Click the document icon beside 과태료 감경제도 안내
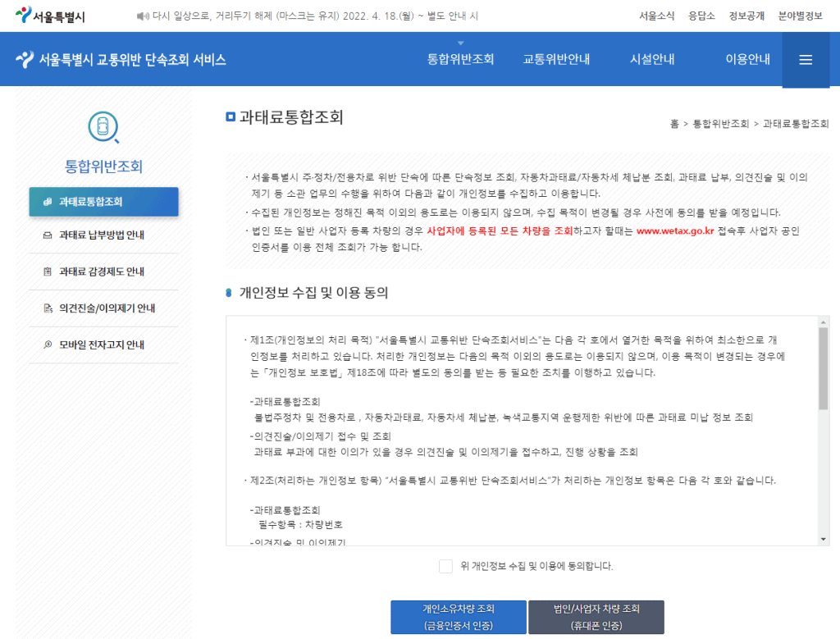Screen dimensions: 840x639 point(48,273)
